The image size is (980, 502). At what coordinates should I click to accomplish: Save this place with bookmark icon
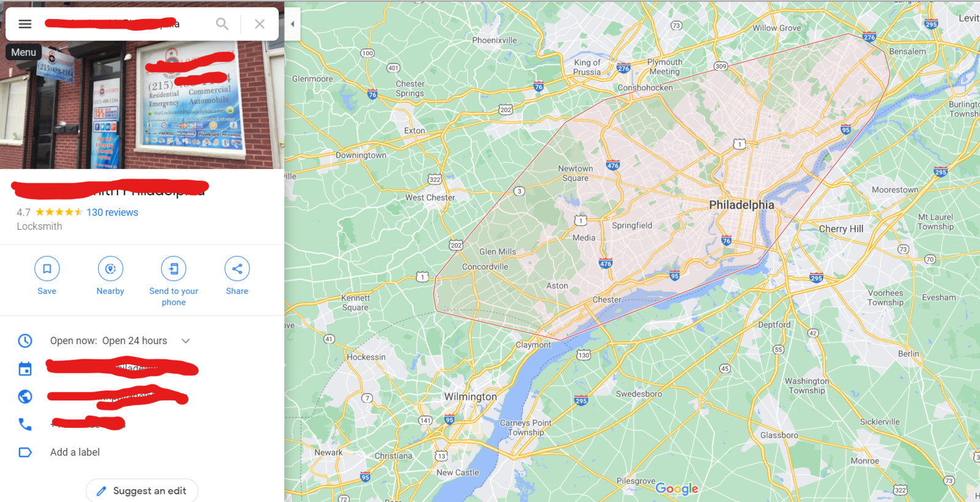(47, 269)
